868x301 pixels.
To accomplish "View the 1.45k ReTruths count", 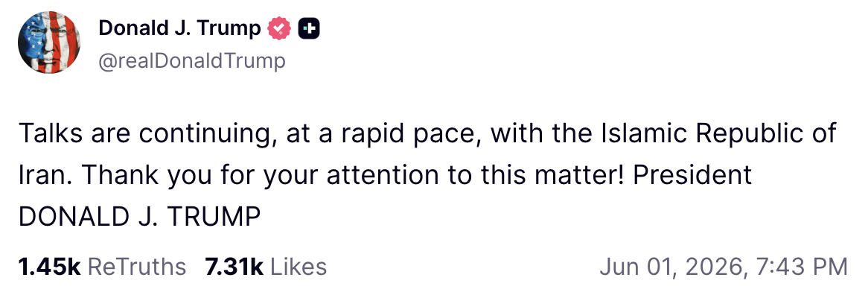I will click(50, 267).
